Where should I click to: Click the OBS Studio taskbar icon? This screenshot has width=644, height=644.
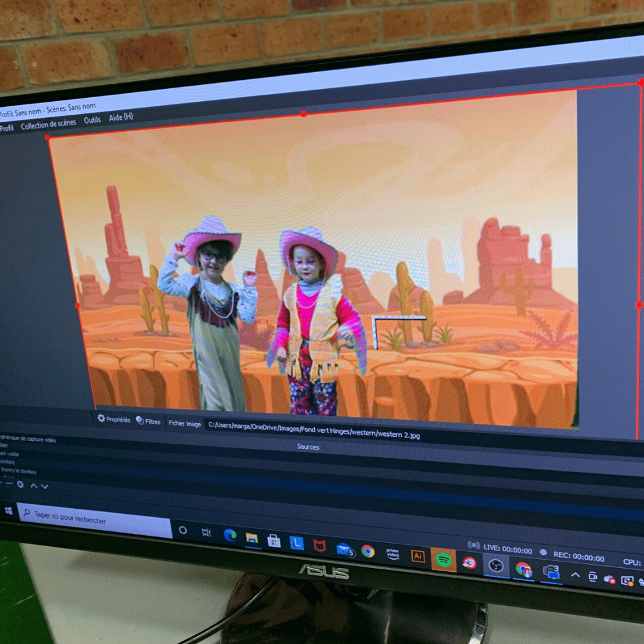pos(495,565)
